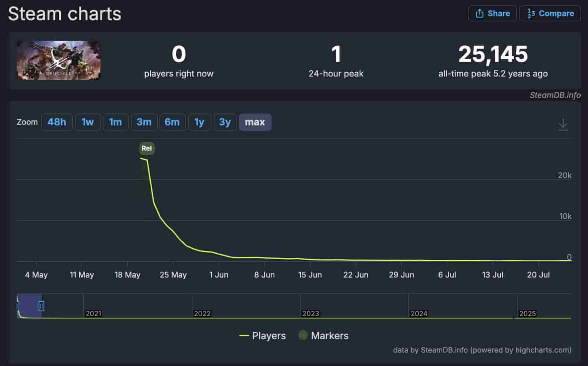Click the Rel release marker on chart
Image resolution: width=588 pixels, height=366 pixels.
pyautogui.click(x=147, y=149)
